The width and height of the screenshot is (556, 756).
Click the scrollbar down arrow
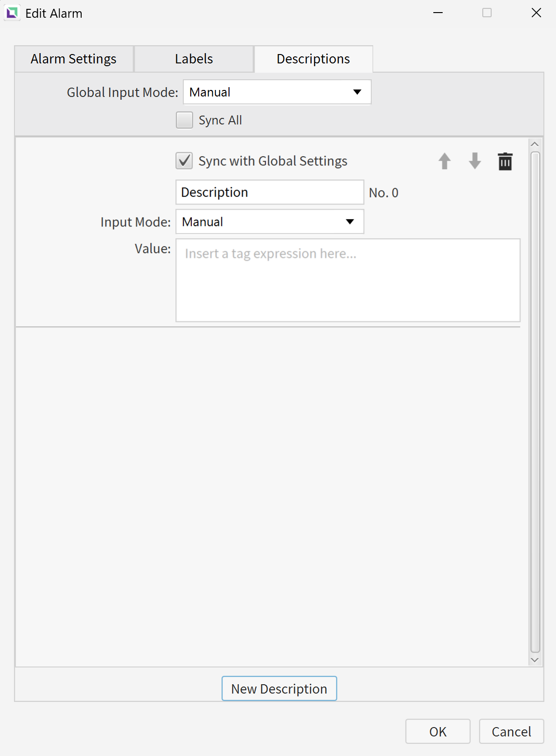535,660
